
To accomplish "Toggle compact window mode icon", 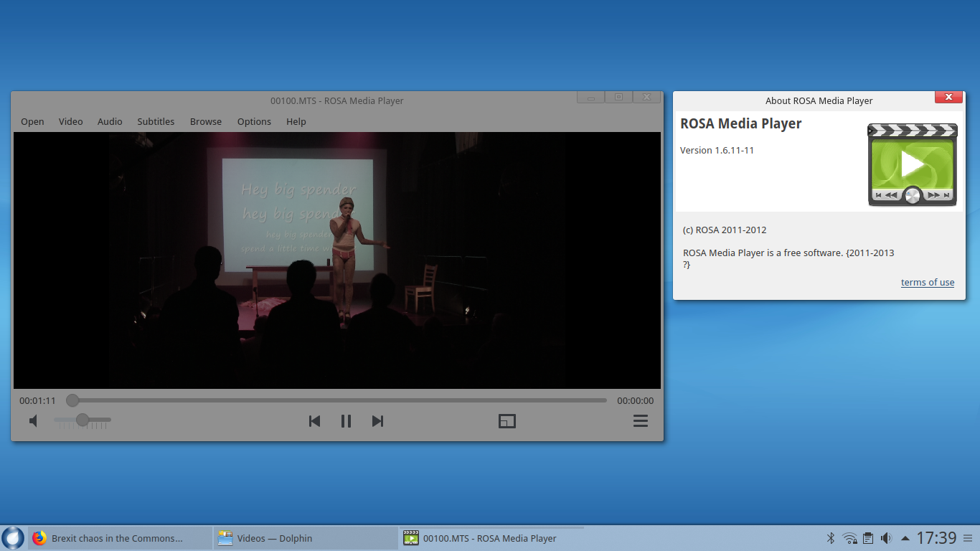I will click(x=507, y=421).
